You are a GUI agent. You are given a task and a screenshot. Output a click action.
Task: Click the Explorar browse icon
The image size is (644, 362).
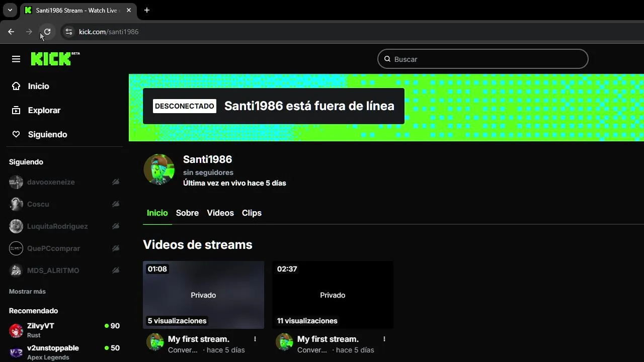click(x=16, y=110)
